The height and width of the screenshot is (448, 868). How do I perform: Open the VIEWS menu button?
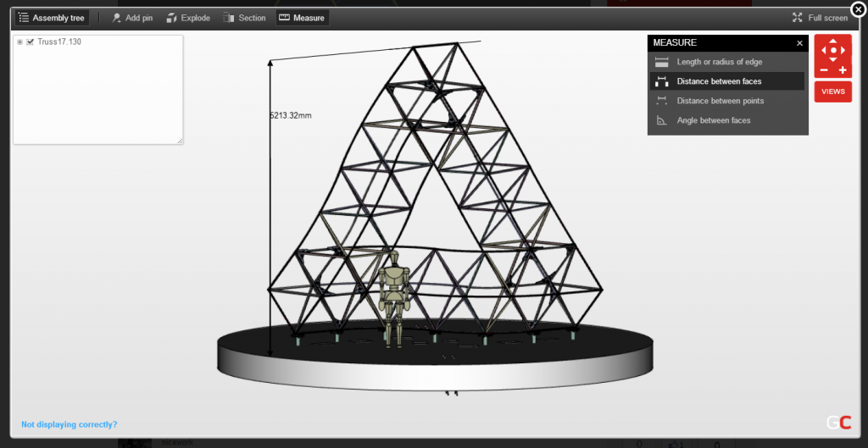[833, 91]
